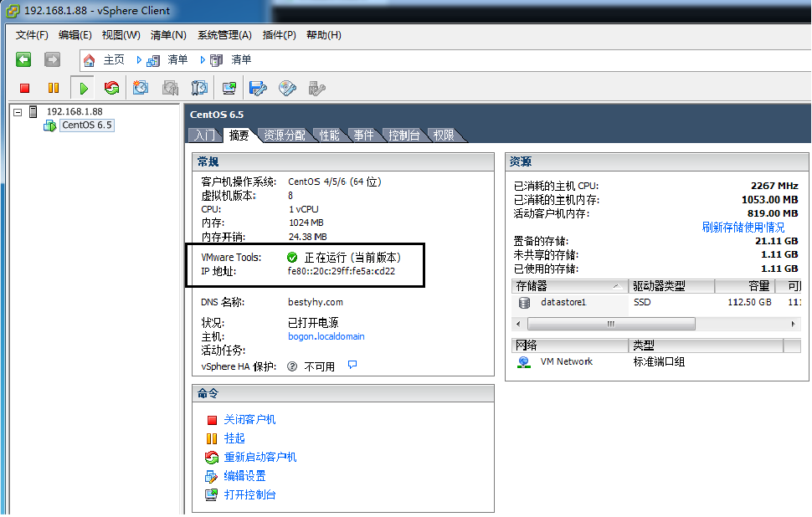The height and width of the screenshot is (517, 812).
Task: Click the 容量 column header
Action: click(x=745, y=286)
